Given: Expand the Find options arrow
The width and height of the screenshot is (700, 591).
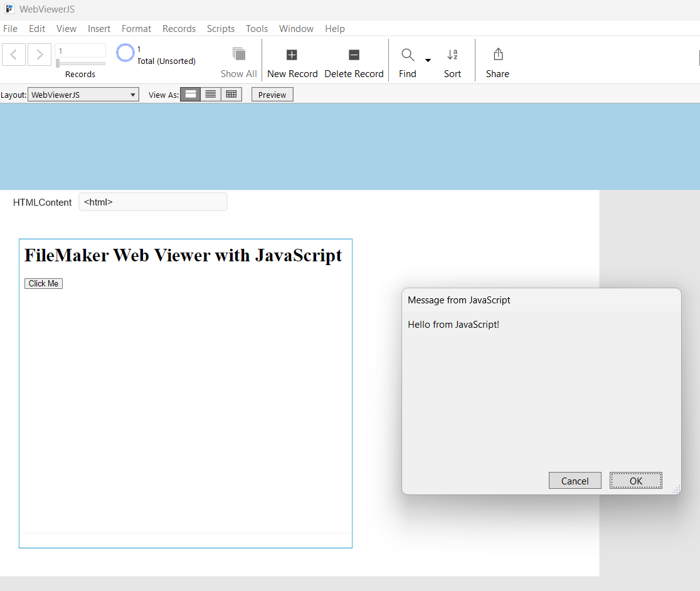Looking at the screenshot, I should (x=428, y=60).
